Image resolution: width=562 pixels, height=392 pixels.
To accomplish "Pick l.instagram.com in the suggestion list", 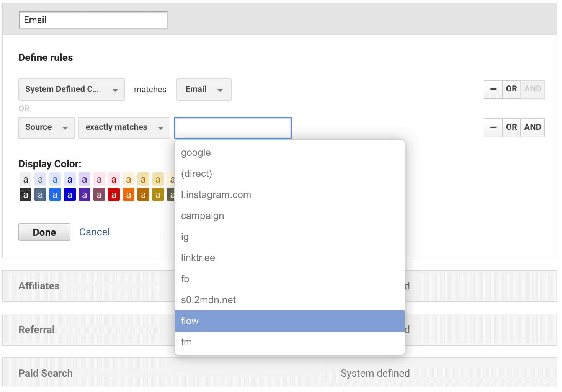I will click(x=289, y=195).
